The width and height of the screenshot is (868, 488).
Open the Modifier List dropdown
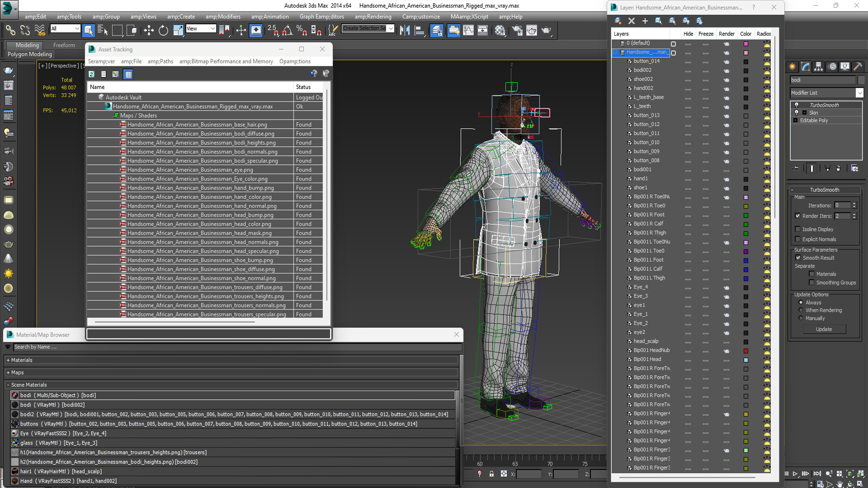tap(859, 93)
